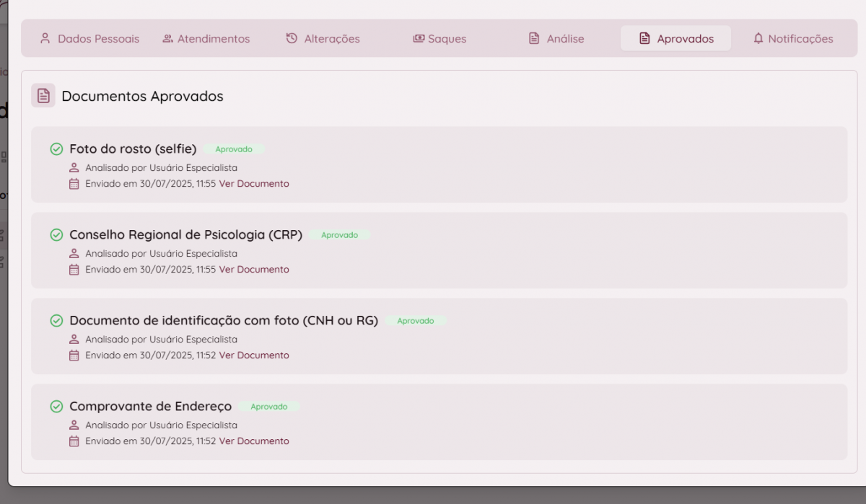Click green check icon beside Comprovante de Endereço
This screenshot has height=504, width=866.
click(56, 407)
